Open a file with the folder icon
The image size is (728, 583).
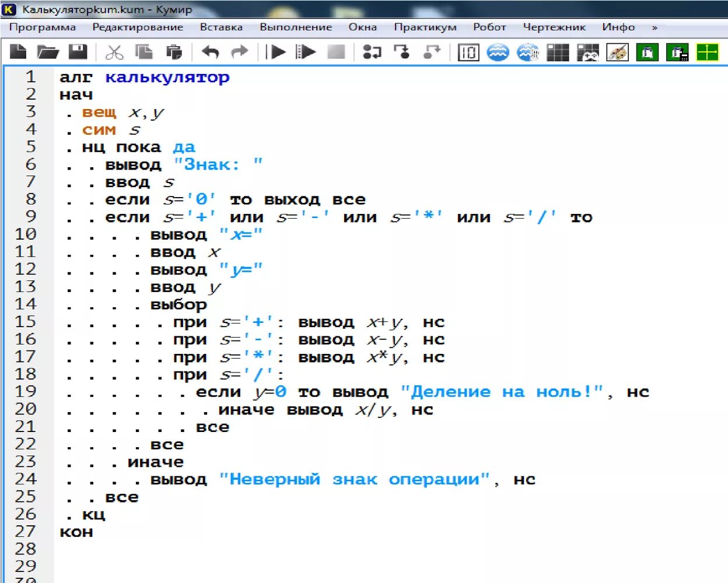[x=48, y=52]
